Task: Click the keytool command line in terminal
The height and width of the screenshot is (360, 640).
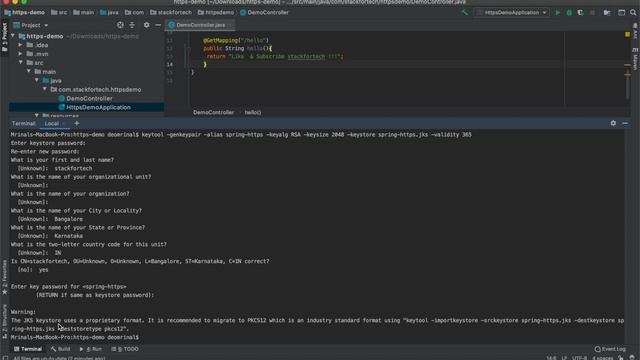Action: coord(241,135)
